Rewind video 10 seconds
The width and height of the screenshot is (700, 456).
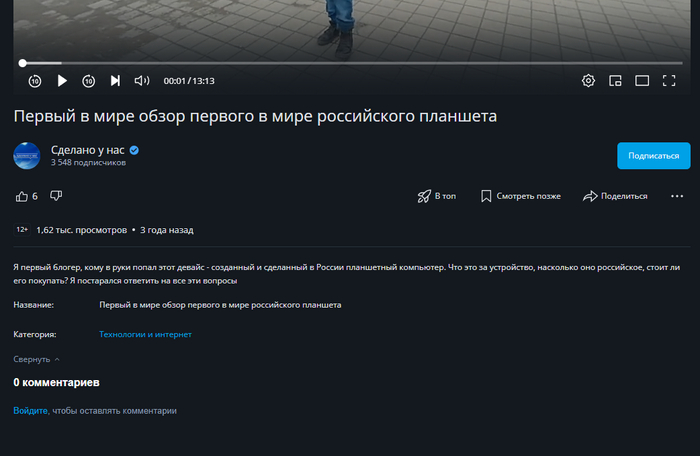35,81
